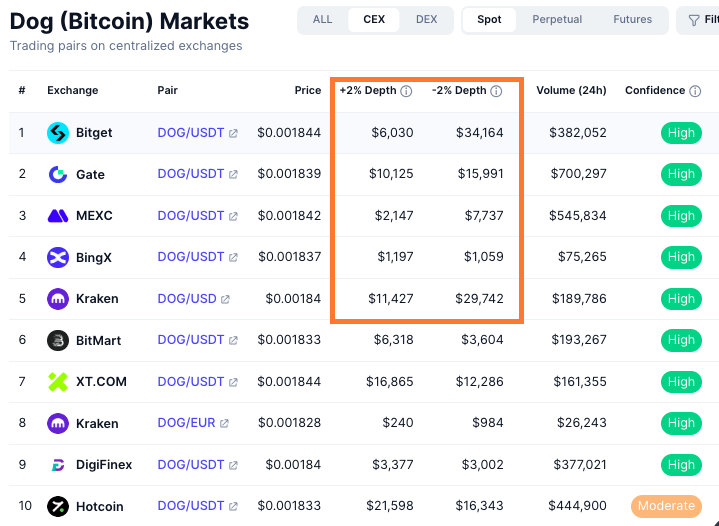This screenshot has width=719, height=526.
Task: Click the Hotcoin exchange logo
Action: coord(58,506)
